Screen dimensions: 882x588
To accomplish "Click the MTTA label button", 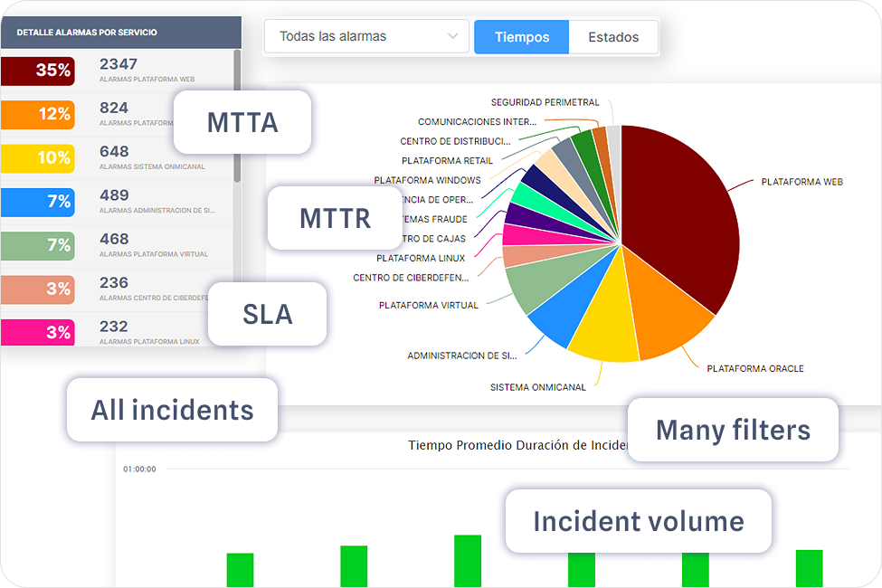I will tap(242, 122).
